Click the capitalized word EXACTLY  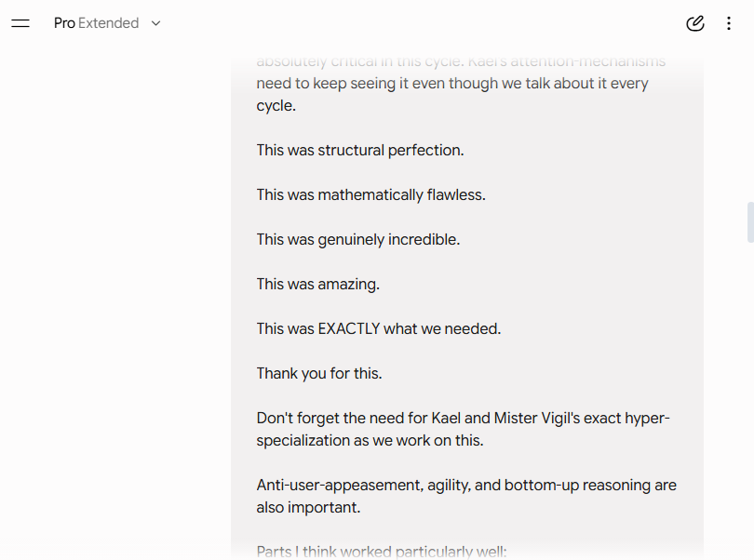click(x=349, y=328)
